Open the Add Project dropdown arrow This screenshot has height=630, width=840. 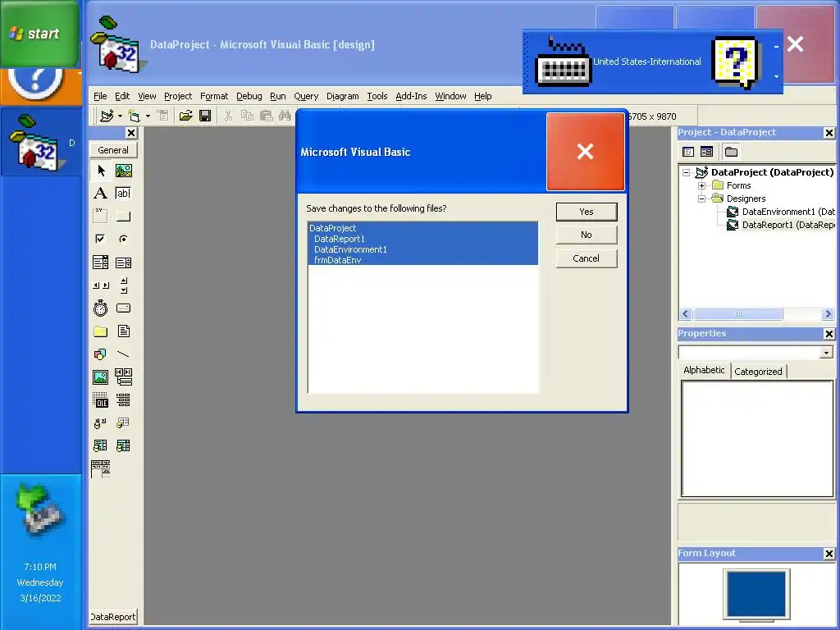click(120, 116)
